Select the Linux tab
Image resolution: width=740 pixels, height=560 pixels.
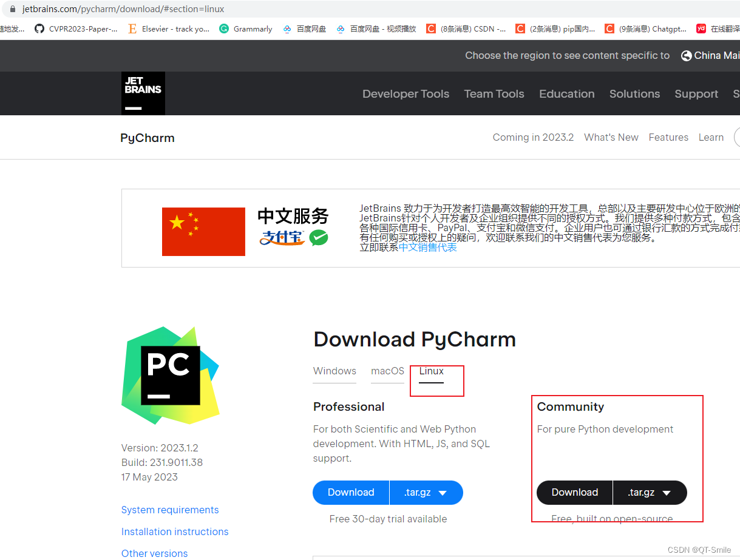[x=432, y=371]
